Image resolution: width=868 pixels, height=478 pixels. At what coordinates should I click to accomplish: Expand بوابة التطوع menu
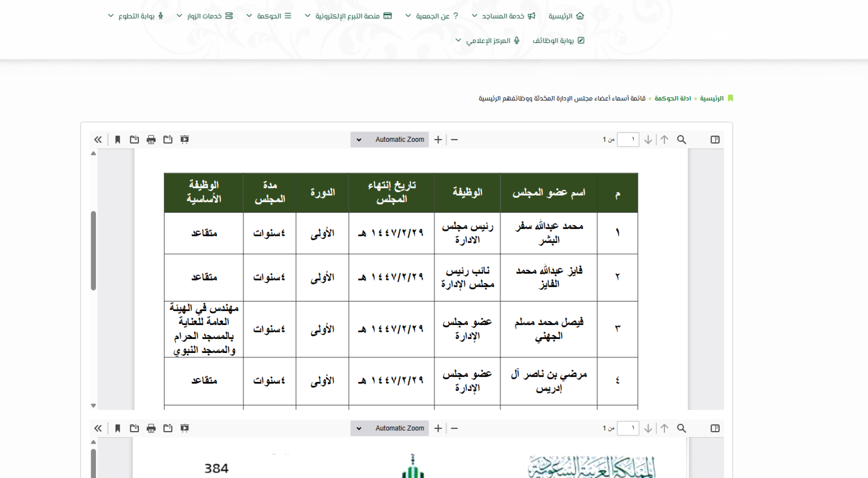(136, 16)
